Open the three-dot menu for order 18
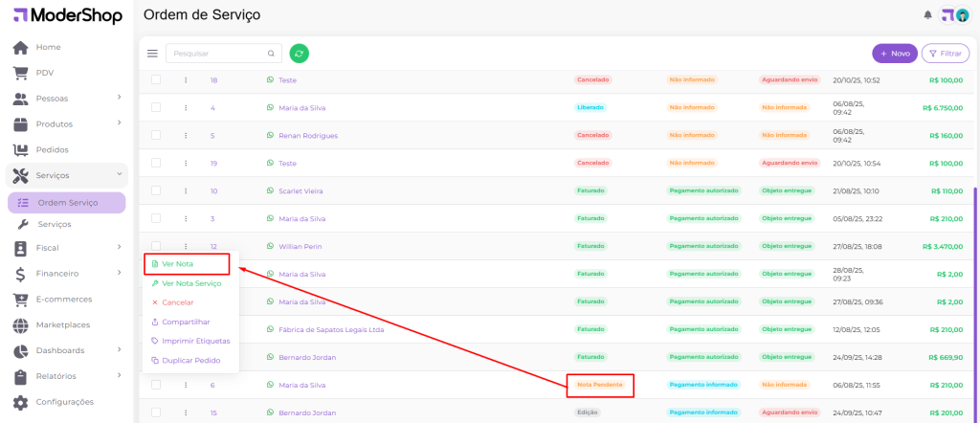Screen dimensions: 980x423 tap(186, 80)
